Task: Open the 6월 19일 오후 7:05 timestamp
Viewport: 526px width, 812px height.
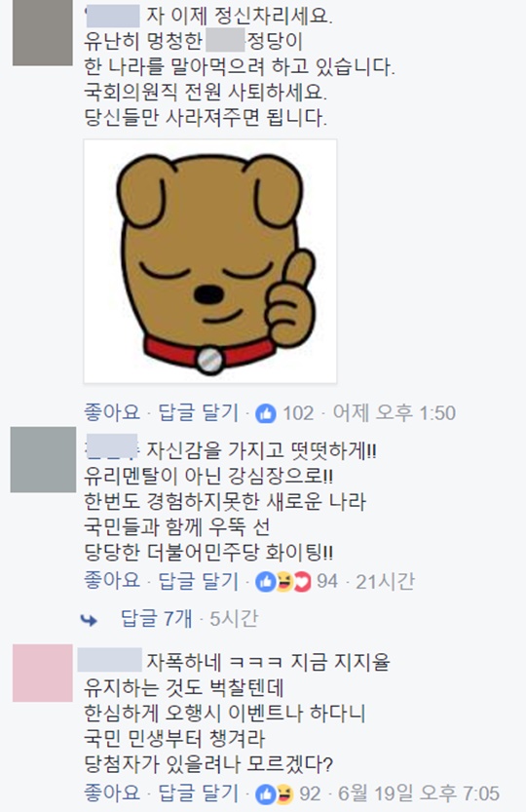Action: 419,793
